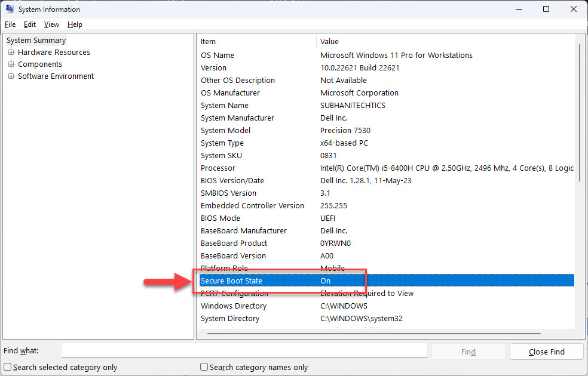The image size is (588, 376).
Task: Click the value SUBHANITECHTICS
Action: point(353,105)
